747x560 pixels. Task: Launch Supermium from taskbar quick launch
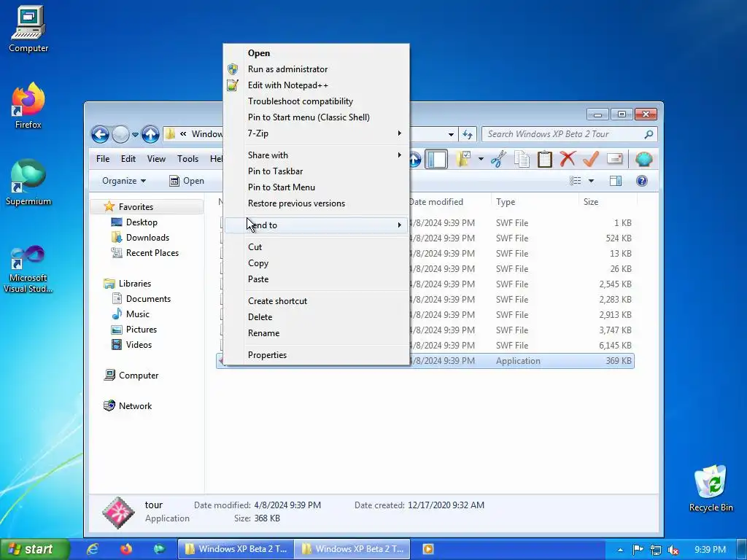[x=159, y=549]
